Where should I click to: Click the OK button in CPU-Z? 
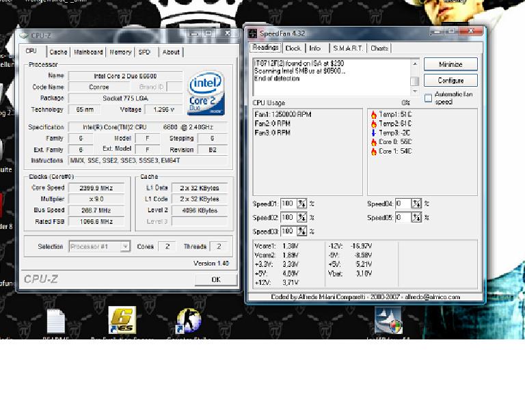point(216,279)
